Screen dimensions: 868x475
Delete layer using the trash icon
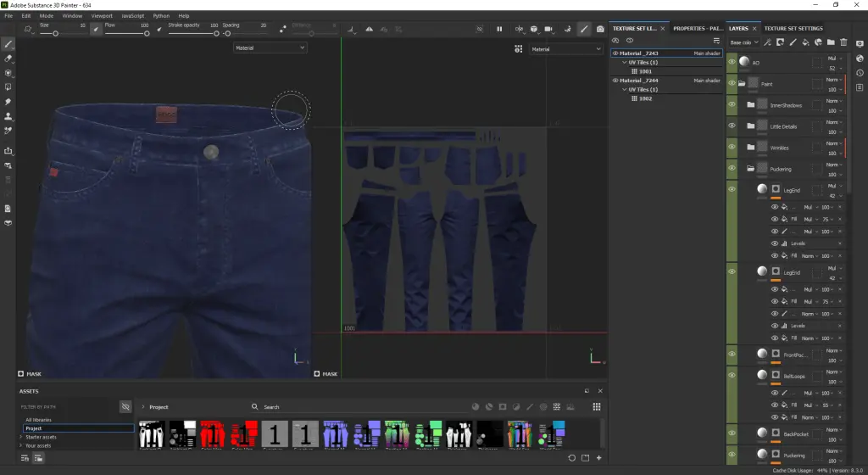tap(843, 42)
